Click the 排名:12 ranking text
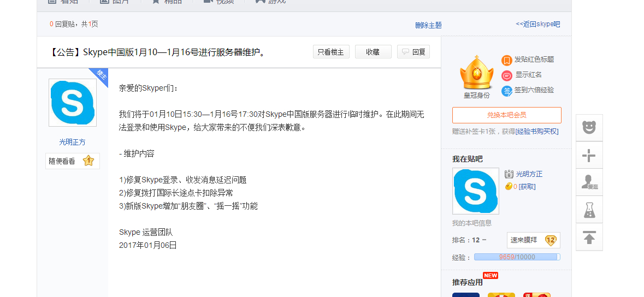 469,240
